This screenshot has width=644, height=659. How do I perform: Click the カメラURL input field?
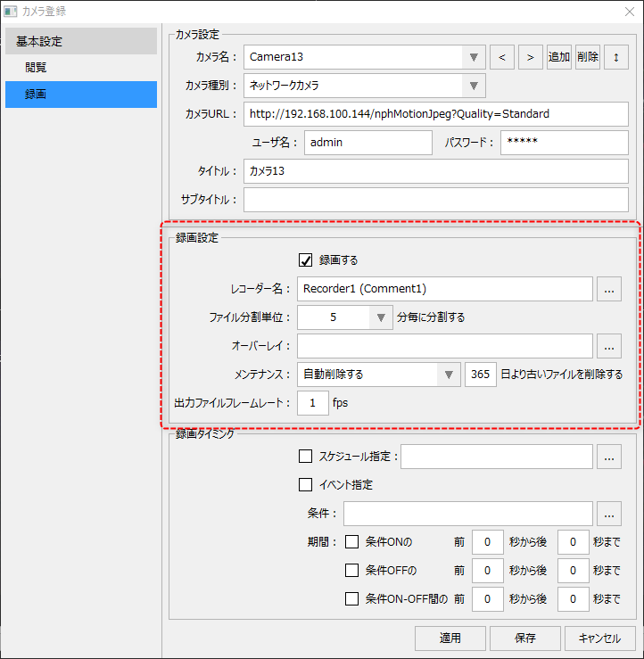(436, 114)
